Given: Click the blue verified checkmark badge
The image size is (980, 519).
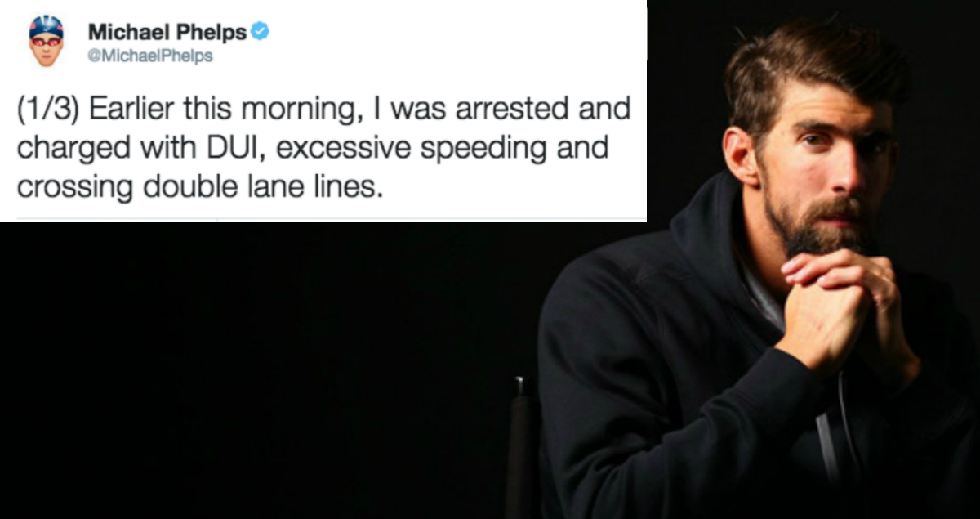Looking at the screenshot, I should [x=260, y=32].
